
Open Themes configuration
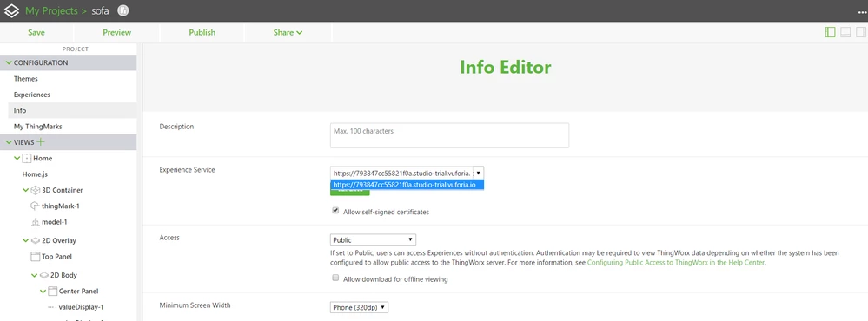pyautogui.click(x=26, y=79)
